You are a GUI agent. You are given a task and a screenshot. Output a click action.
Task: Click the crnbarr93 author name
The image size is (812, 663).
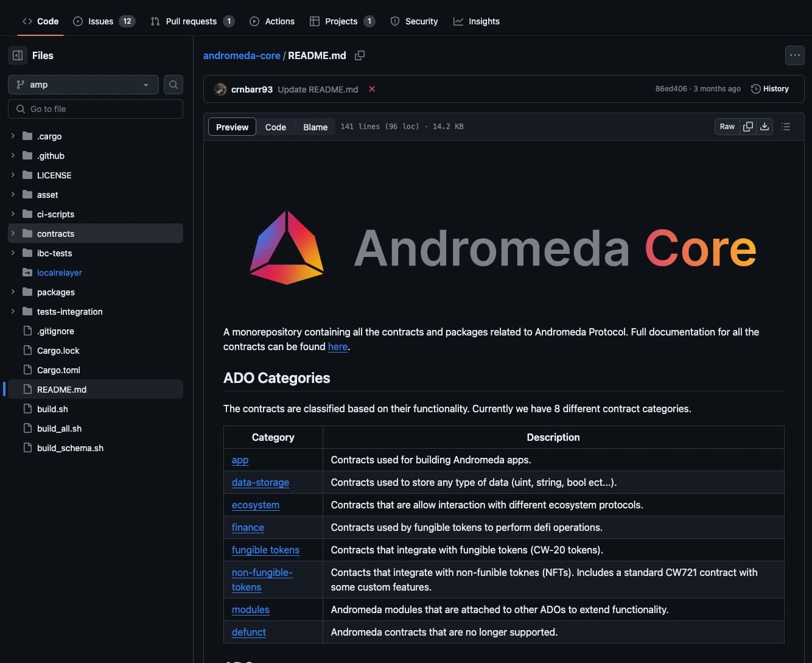point(252,89)
